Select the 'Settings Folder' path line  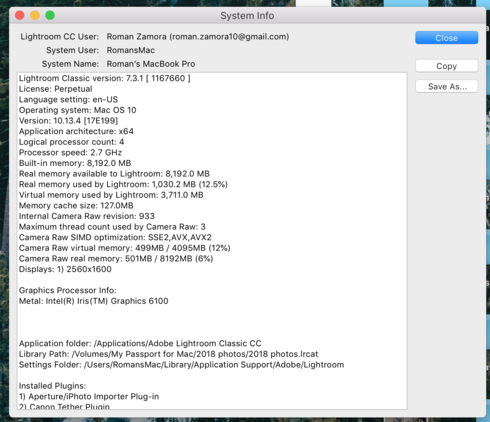tap(181, 365)
